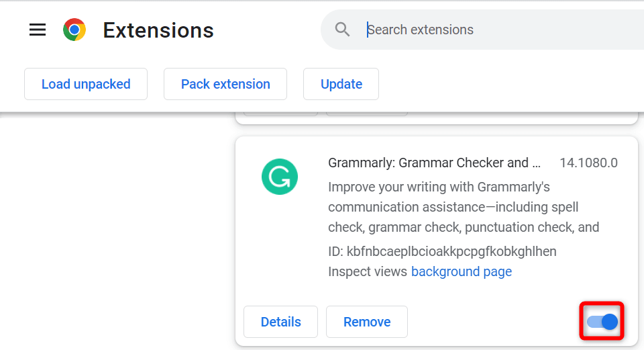The height and width of the screenshot is (350, 644).
Task: Click the Grammarly: Grammar Checker title
Action: (434, 163)
